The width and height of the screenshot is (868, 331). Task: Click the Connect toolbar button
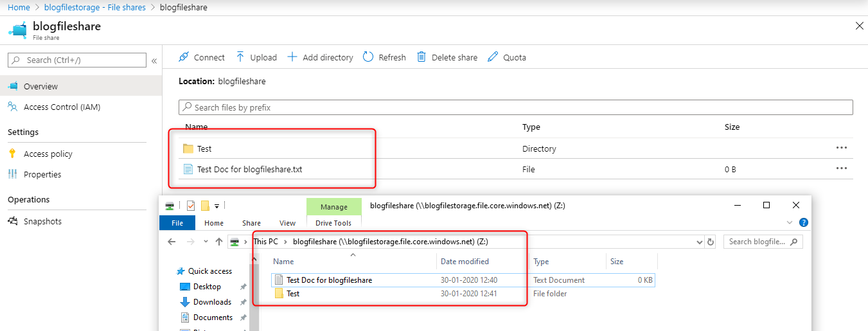[x=201, y=57]
